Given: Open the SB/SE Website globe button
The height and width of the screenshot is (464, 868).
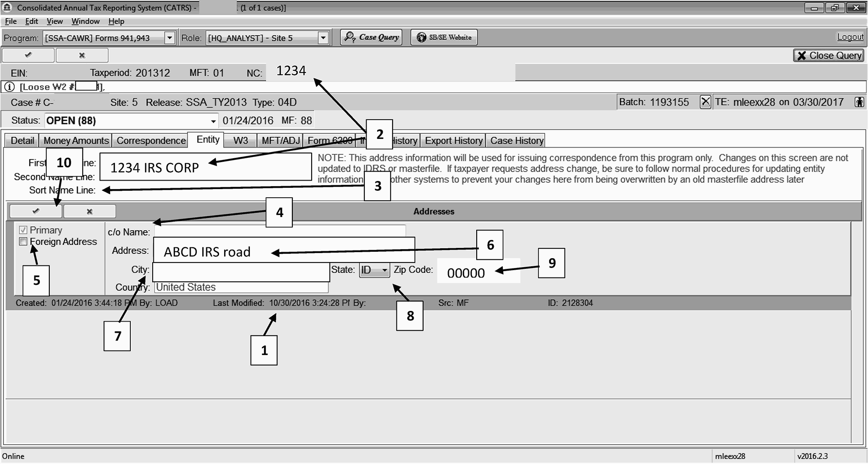Looking at the screenshot, I should coord(444,37).
